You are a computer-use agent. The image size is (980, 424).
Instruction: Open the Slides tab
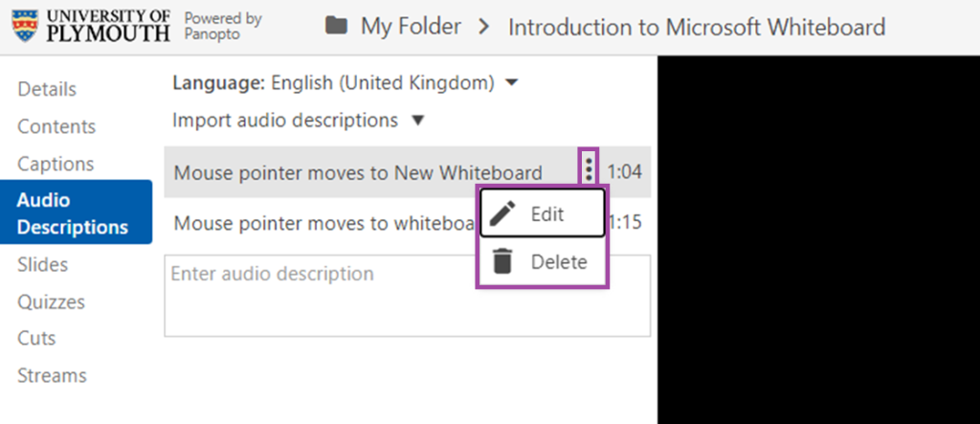click(x=42, y=264)
